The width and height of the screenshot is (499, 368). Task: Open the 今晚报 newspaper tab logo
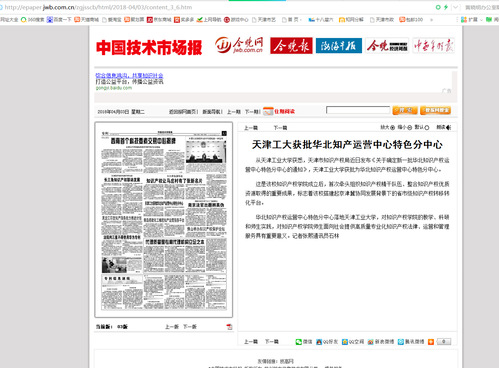point(291,46)
